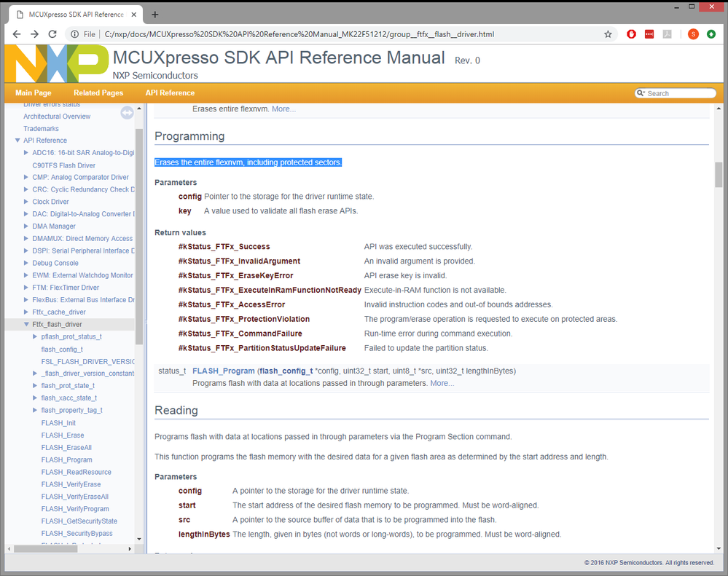
Task: Select FLASH_Erase in the tree
Action: (x=62, y=435)
